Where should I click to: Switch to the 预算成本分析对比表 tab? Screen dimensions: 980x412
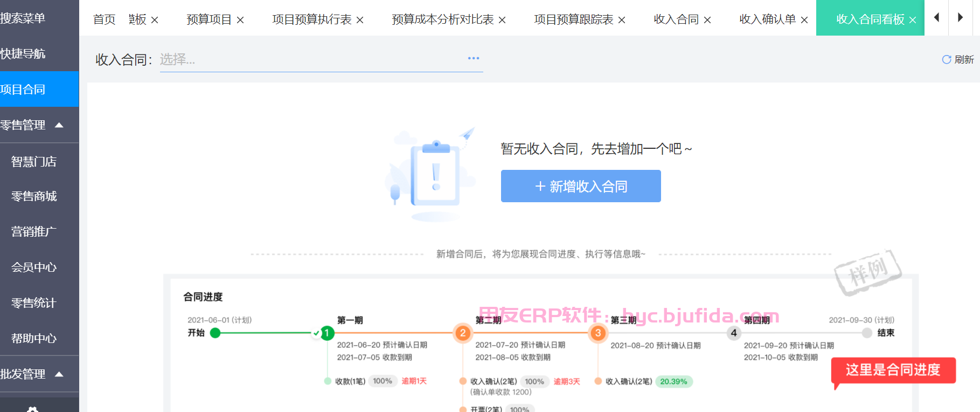[x=443, y=19]
